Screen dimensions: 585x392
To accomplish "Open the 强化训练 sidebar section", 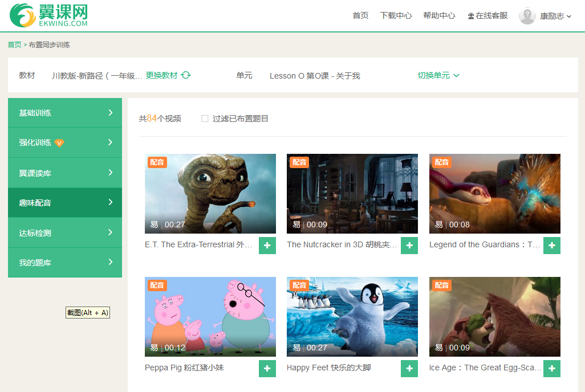I will click(65, 142).
